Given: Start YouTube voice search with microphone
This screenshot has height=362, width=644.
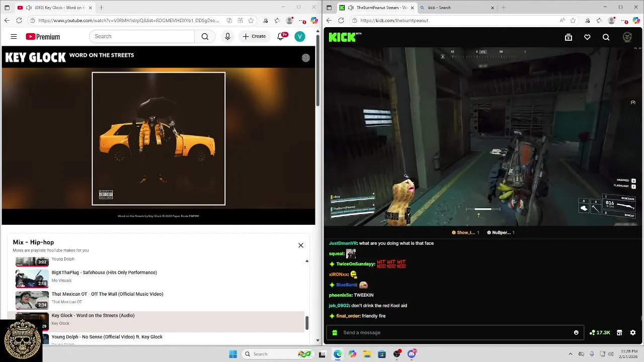Looking at the screenshot, I should coord(227,36).
